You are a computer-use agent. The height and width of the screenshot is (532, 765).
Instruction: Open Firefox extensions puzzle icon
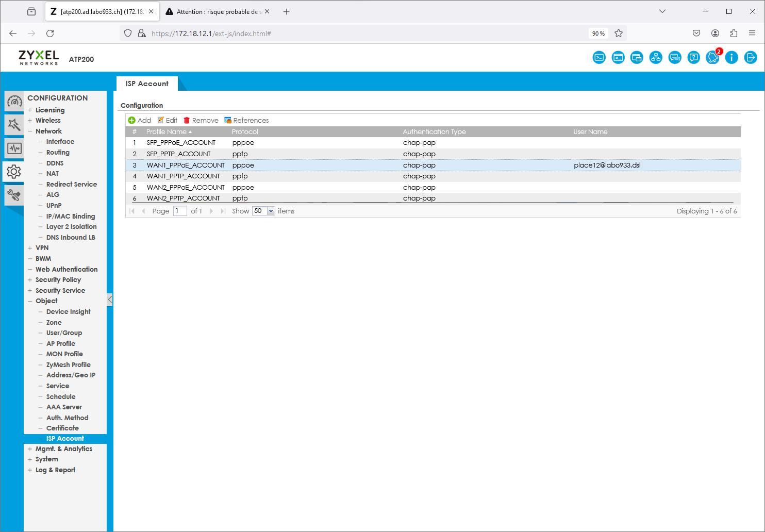(x=734, y=33)
